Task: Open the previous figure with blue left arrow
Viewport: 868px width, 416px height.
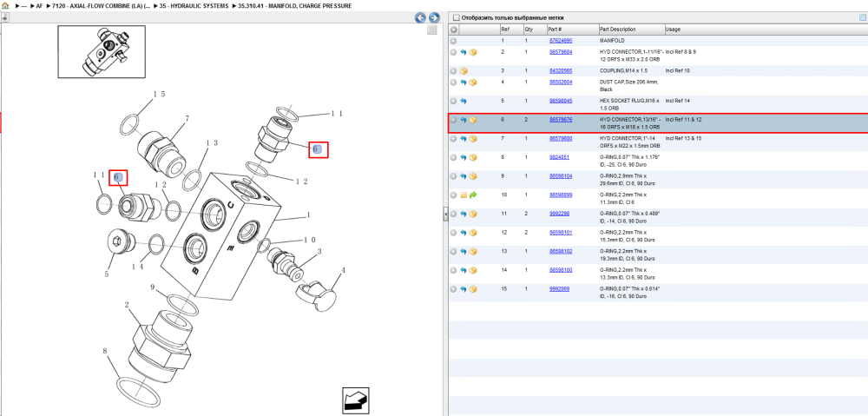Action: pyautogui.click(x=421, y=17)
